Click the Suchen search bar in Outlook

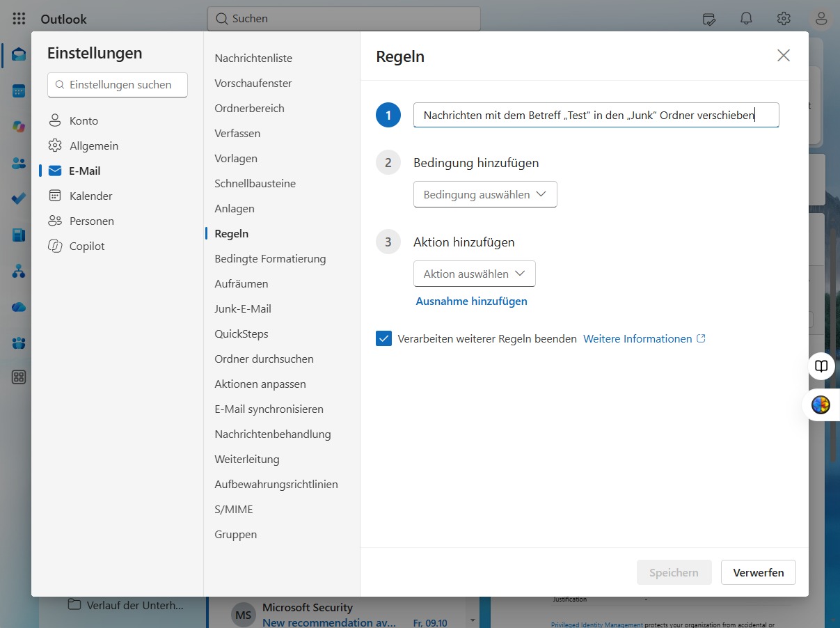click(x=344, y=19)
